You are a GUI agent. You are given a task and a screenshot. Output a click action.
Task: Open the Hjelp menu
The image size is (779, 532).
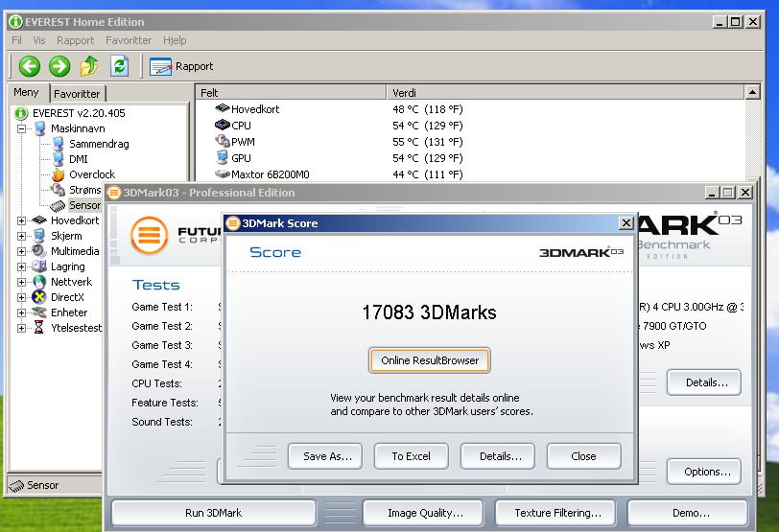[175, 40]
